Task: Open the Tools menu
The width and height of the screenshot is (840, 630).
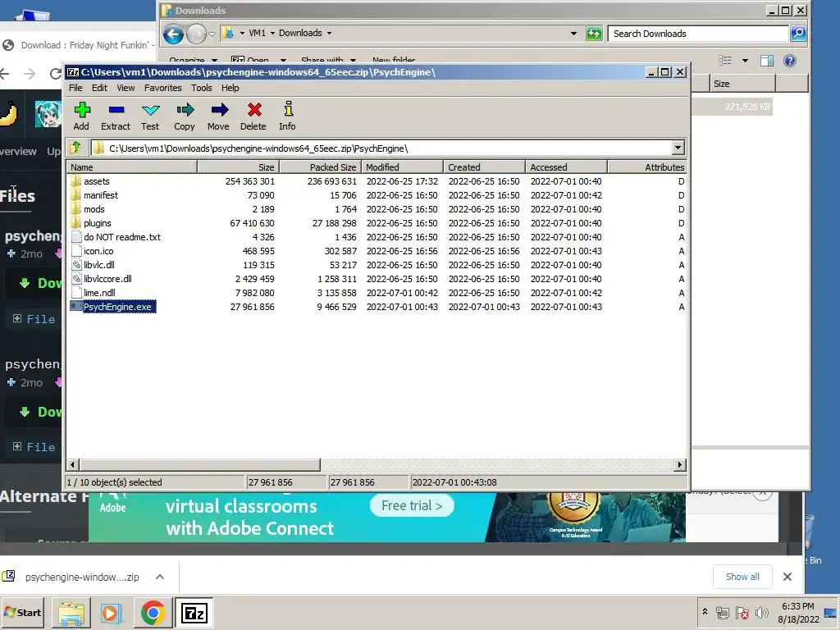Action: pyautogui.click(x=202, y=88)
